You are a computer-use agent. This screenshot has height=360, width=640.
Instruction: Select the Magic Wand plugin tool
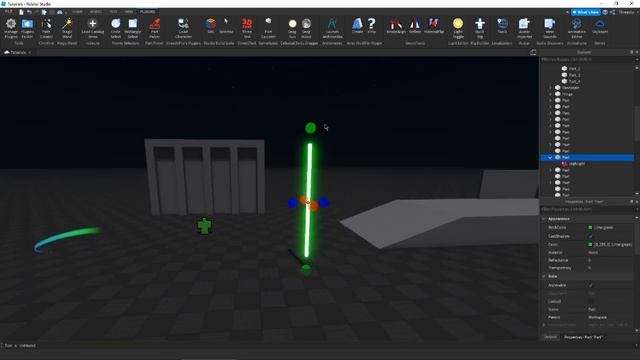[67, 28]
